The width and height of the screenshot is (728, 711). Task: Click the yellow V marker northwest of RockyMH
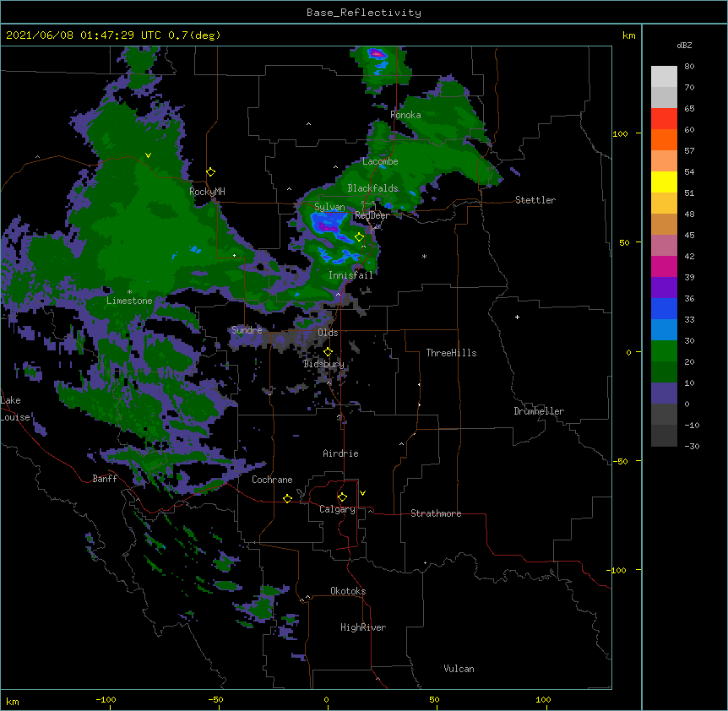pyautogui.click(x=148, y=155)
